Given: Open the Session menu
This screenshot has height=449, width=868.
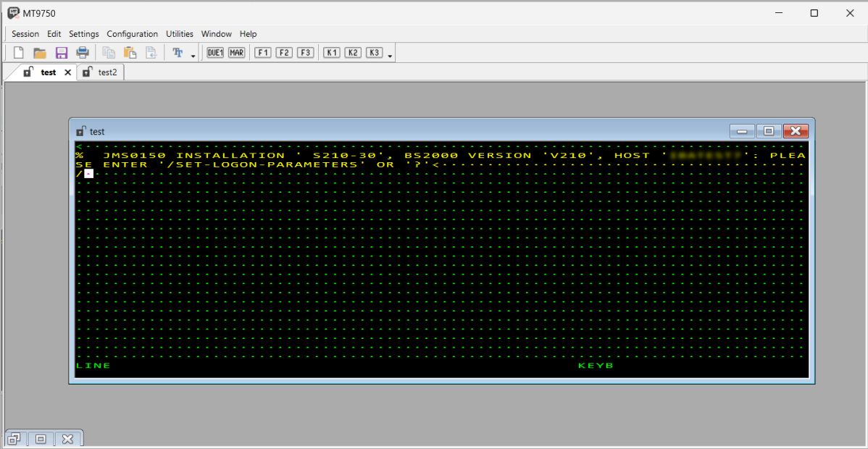Looking at the screenshot, I should tap(25, 34).
